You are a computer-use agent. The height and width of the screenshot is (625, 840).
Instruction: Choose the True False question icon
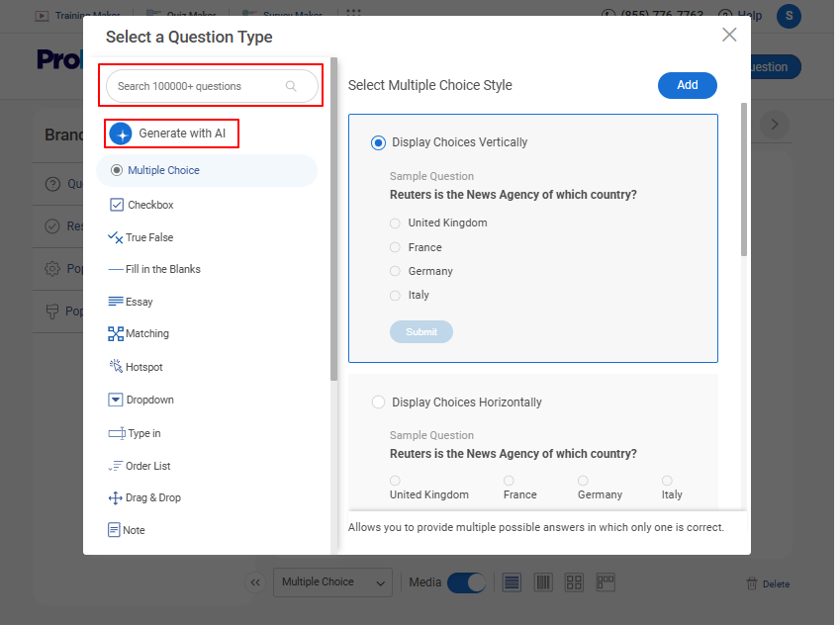coord(115,237)
